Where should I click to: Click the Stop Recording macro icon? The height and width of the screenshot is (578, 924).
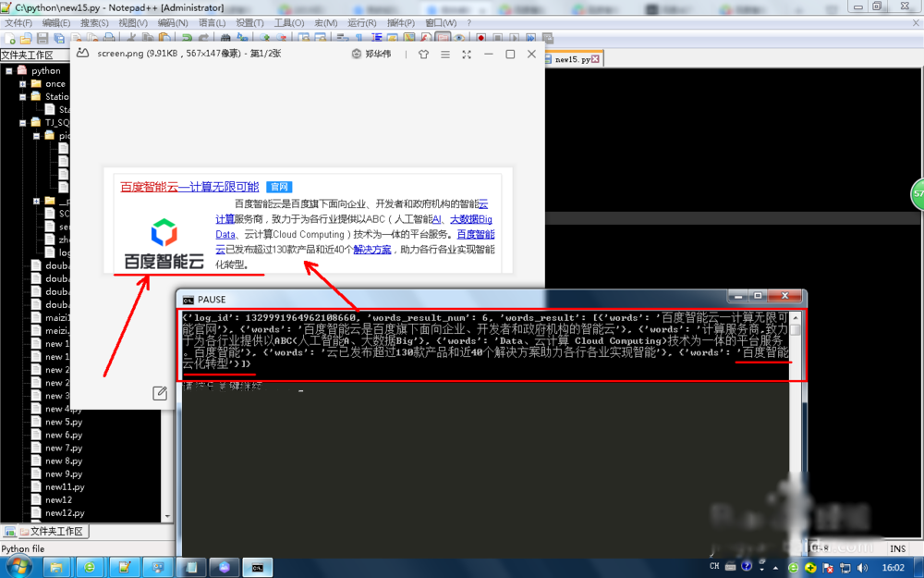pos(497,38)
